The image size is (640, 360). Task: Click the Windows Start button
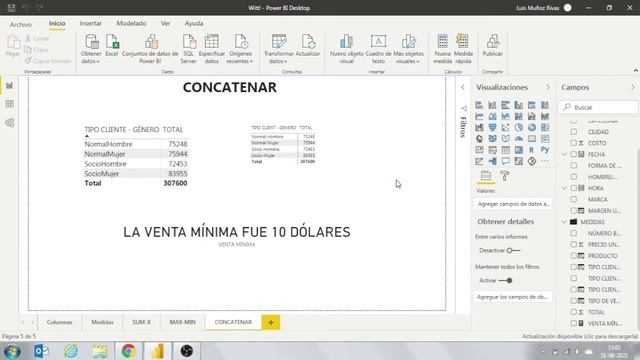pos(12,351)
